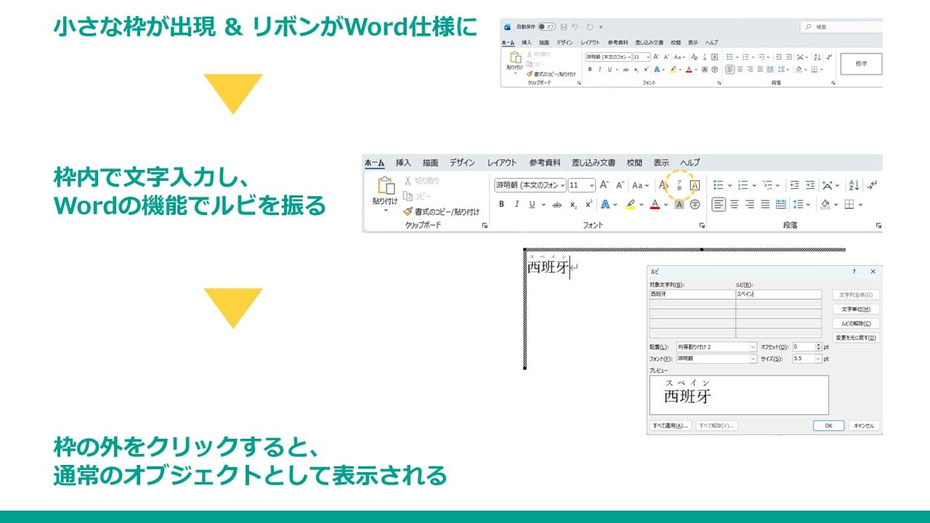
Task: Apply superscript in the larger ribbon
Action: [x=588, y=205]
